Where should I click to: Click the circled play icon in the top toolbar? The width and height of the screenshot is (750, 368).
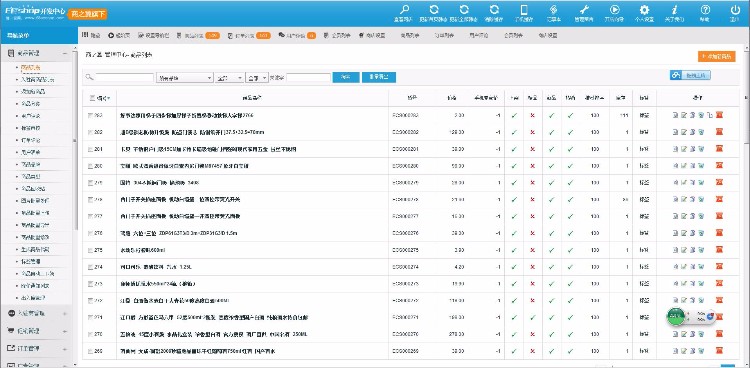(x=615, y=10)
